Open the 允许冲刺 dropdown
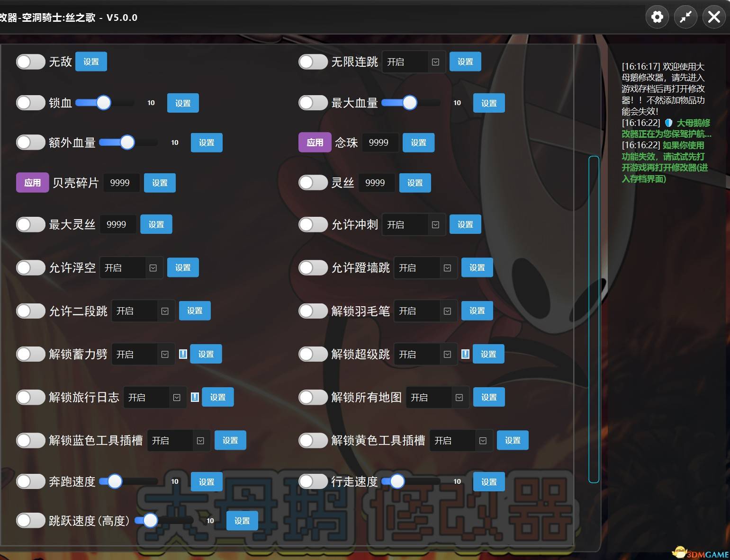Screen dimensions: 730x560 click(413, 225)
